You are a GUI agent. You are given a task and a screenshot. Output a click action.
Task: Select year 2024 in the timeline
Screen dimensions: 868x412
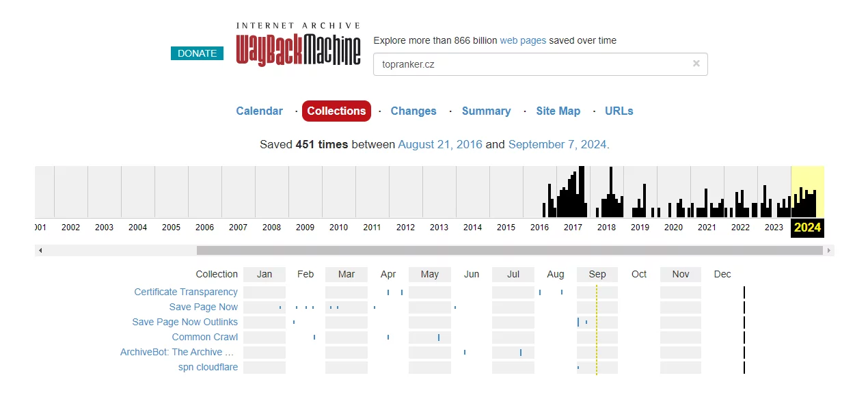pos(808,228)
